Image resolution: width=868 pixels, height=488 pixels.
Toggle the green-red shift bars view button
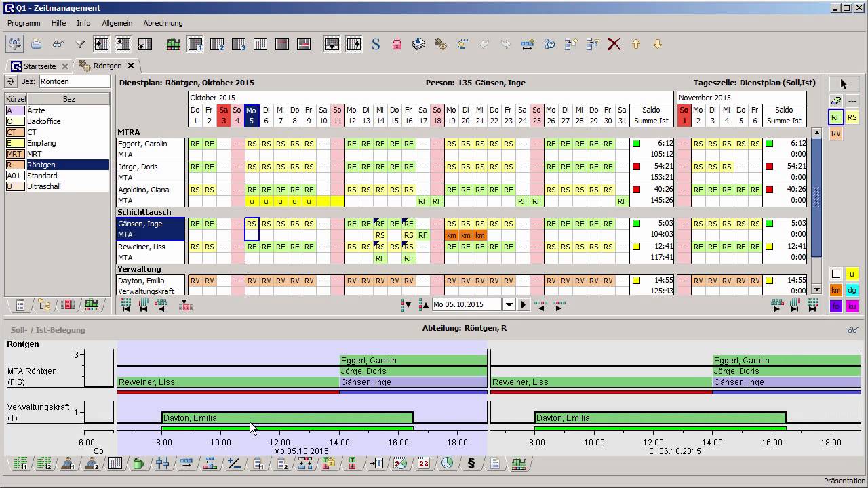174,44
